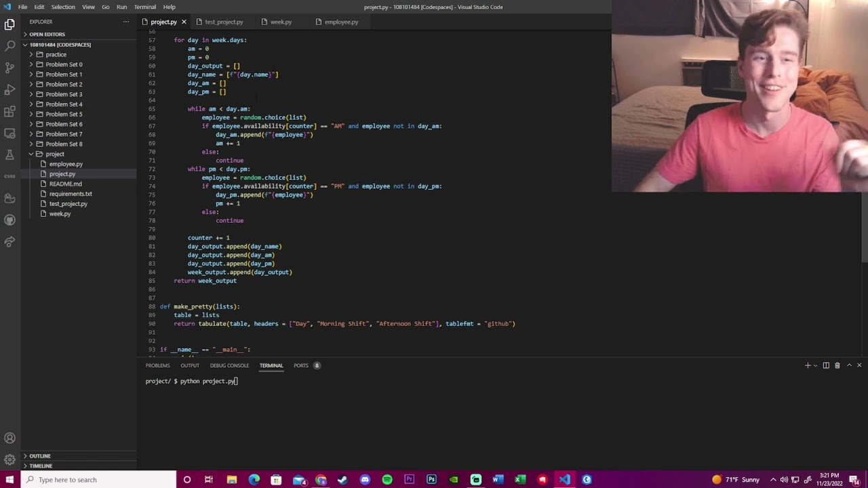Open the Edit menu
The image size is (868, 488).
point(39,7)
